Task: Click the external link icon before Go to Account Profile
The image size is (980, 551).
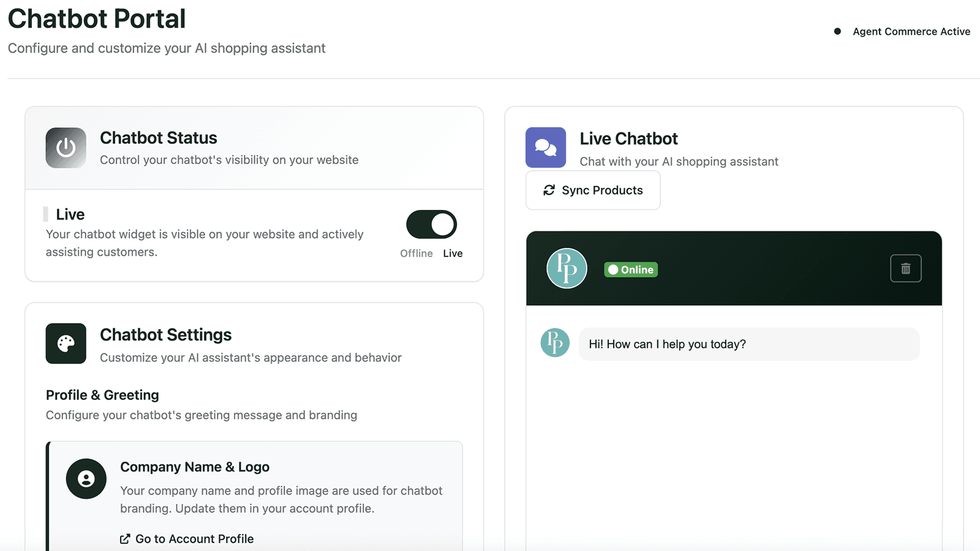Action: pos(126,539)
